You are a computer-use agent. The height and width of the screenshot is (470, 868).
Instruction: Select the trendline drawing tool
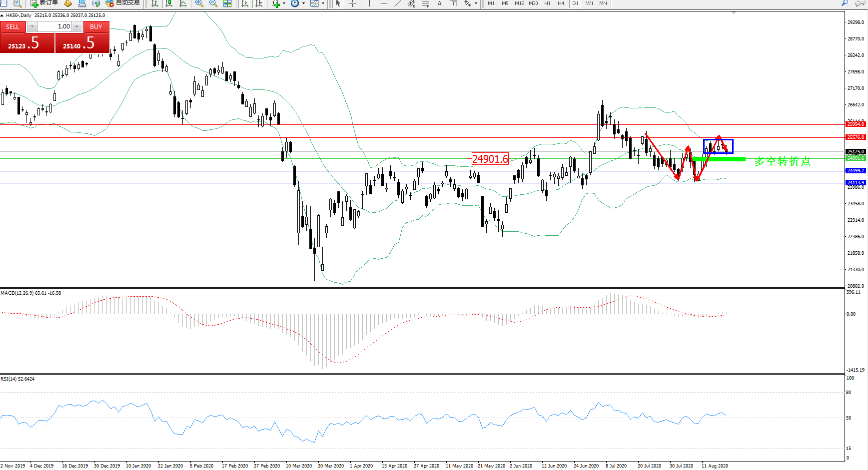coord(398,3)
